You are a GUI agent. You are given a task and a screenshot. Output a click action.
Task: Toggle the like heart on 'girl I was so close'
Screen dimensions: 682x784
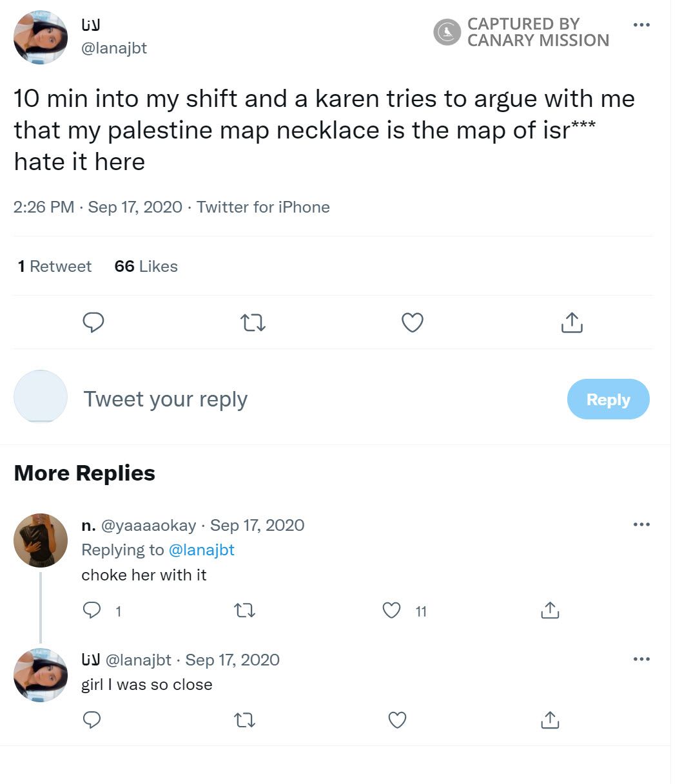(396, 720)
